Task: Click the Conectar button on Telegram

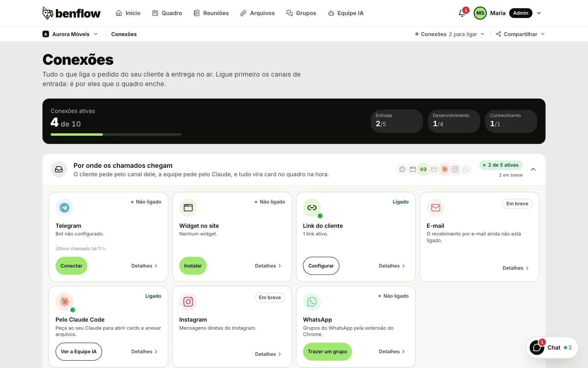Action: (71, 266)
